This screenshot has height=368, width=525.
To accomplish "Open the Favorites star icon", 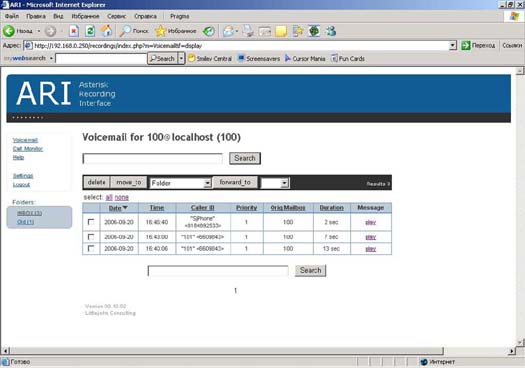I will [161, 31].
